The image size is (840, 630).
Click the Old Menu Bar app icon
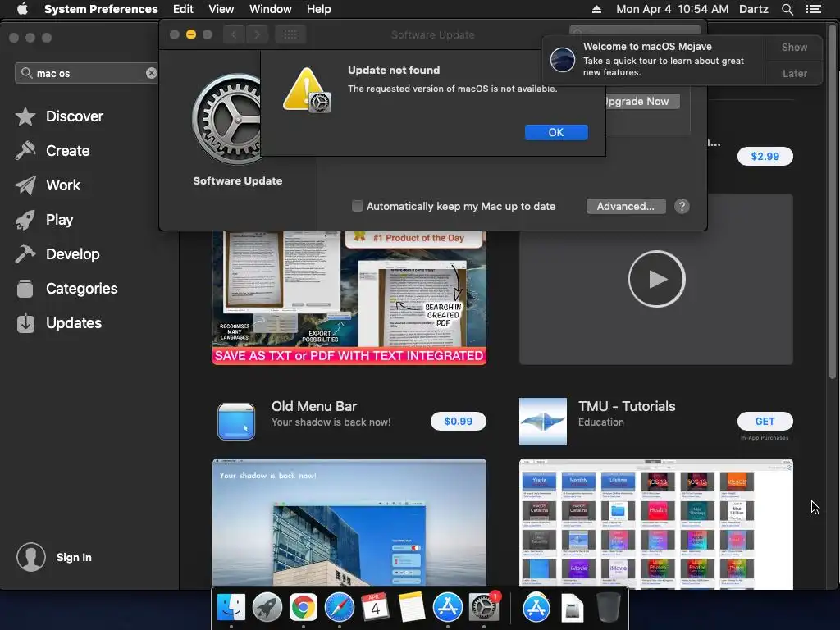coord(236,422)
